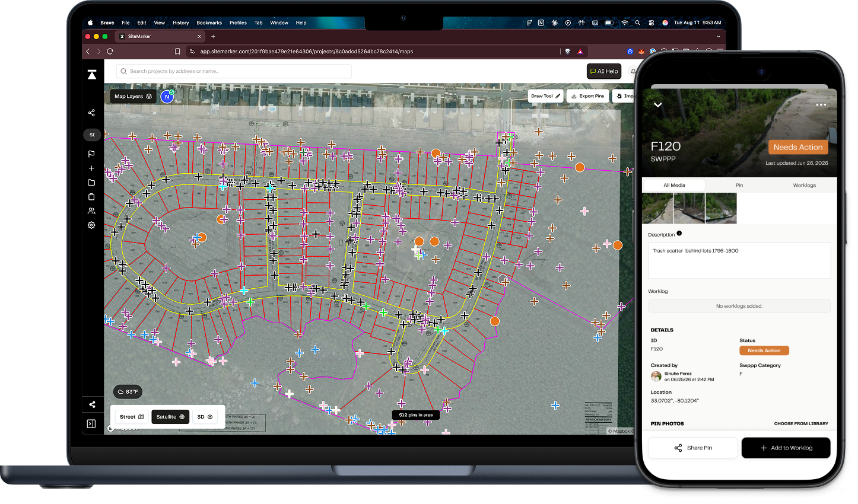Viewport: 858px width, 504px height.
Task: Click the Draw Tool button
Action: tap(545, 96)
